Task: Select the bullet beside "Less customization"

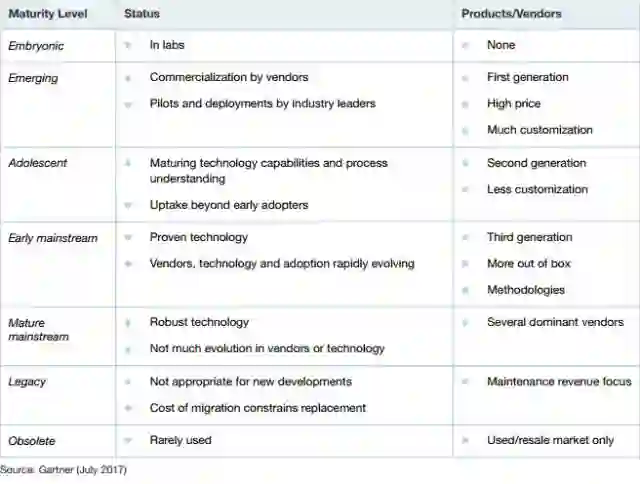Action: (466, 189)
